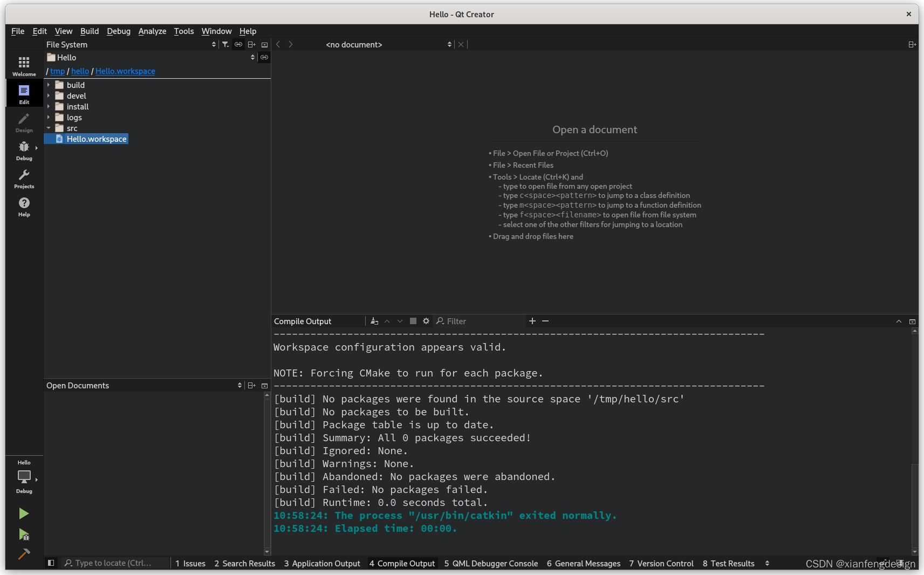Open Help mode in sidebar
This screenshot has width=924, height=575.
pos(24,206)
